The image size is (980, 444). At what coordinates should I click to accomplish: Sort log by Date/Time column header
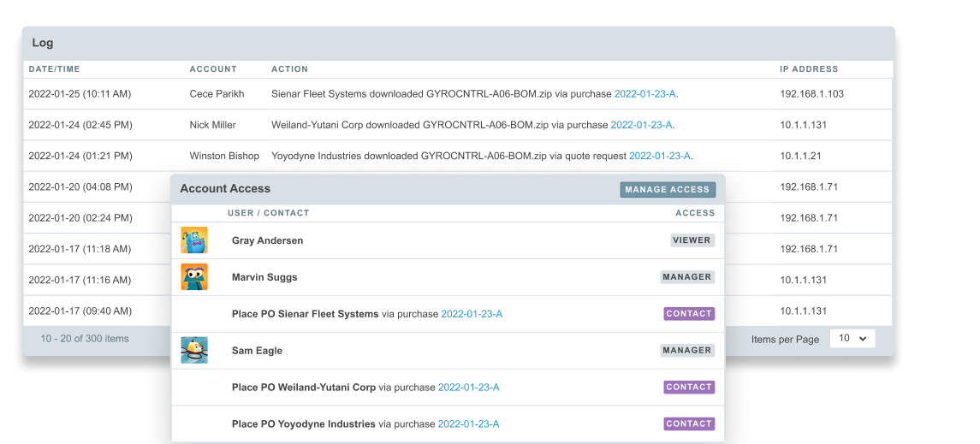55,69
